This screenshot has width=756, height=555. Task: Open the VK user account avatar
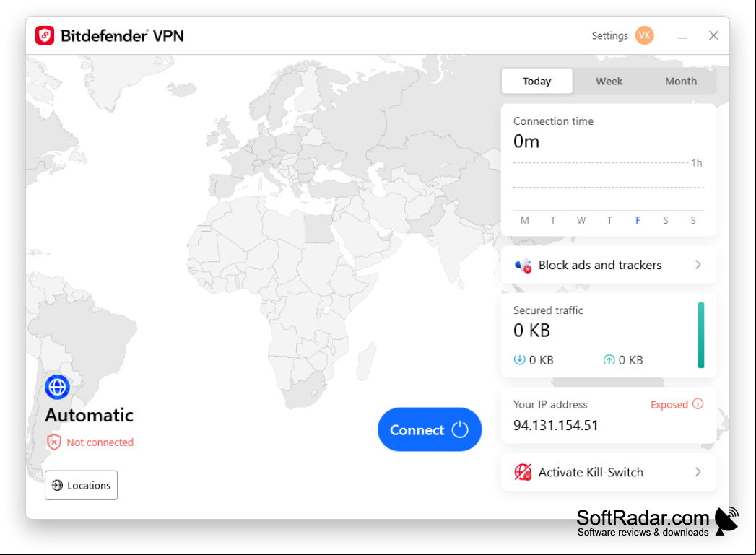[644, 35]
